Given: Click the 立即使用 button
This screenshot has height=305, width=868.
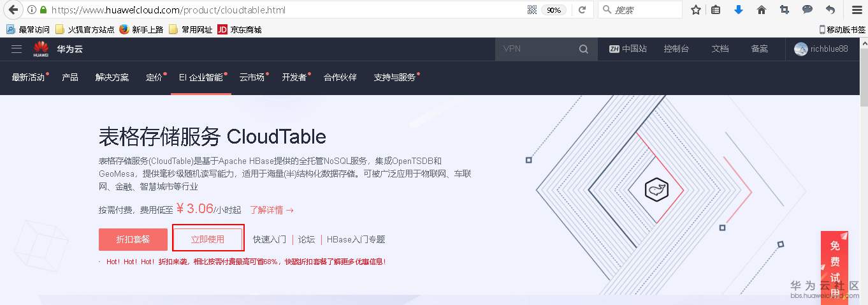Looking at the screenshot, I should (x=208, y=239).
